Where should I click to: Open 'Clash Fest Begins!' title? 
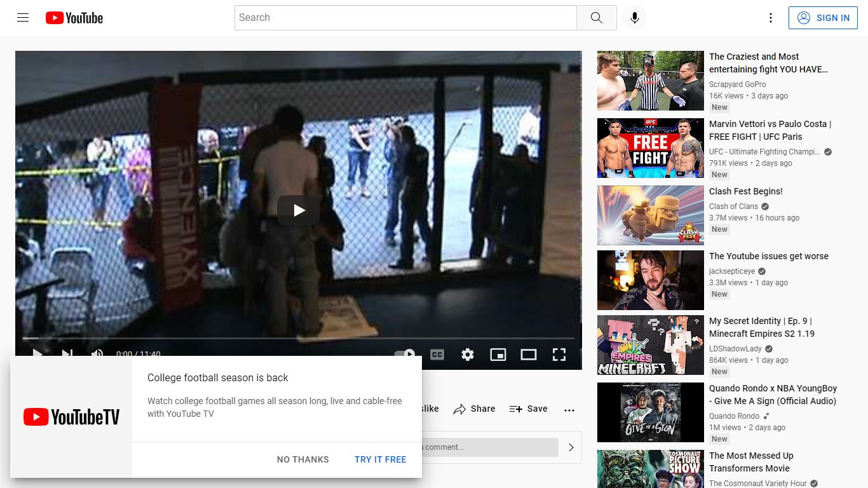[x=746, y=191]
